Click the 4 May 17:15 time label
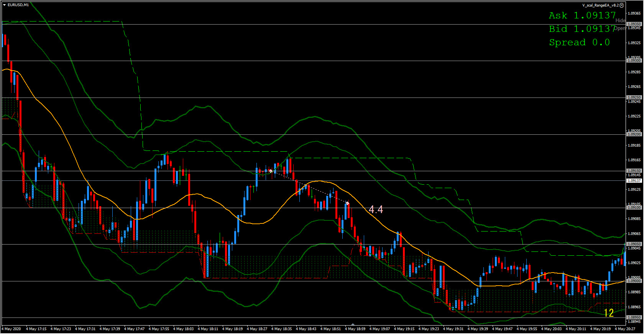Viewport: 644px width, 334px height. (36, 329)
